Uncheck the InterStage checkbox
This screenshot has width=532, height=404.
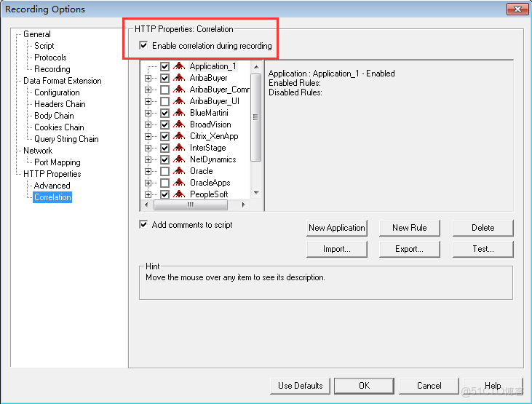[x=165, y=148]
